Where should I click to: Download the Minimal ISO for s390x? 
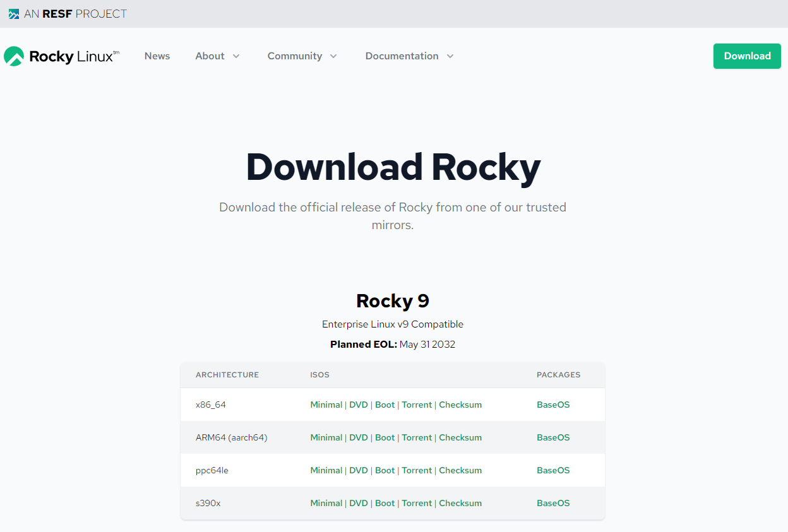tap(326, 503)
